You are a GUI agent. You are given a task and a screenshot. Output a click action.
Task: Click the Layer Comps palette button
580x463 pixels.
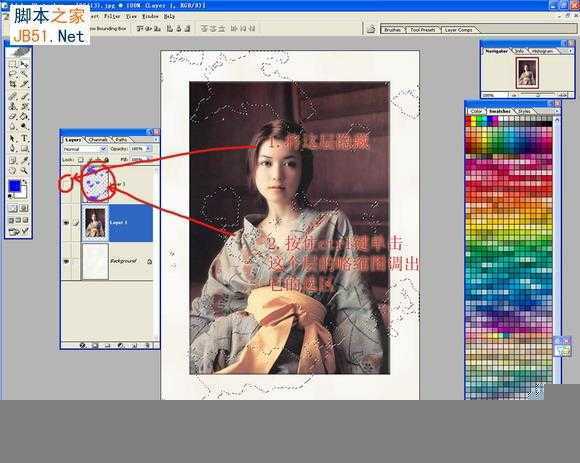pos(459,30)
